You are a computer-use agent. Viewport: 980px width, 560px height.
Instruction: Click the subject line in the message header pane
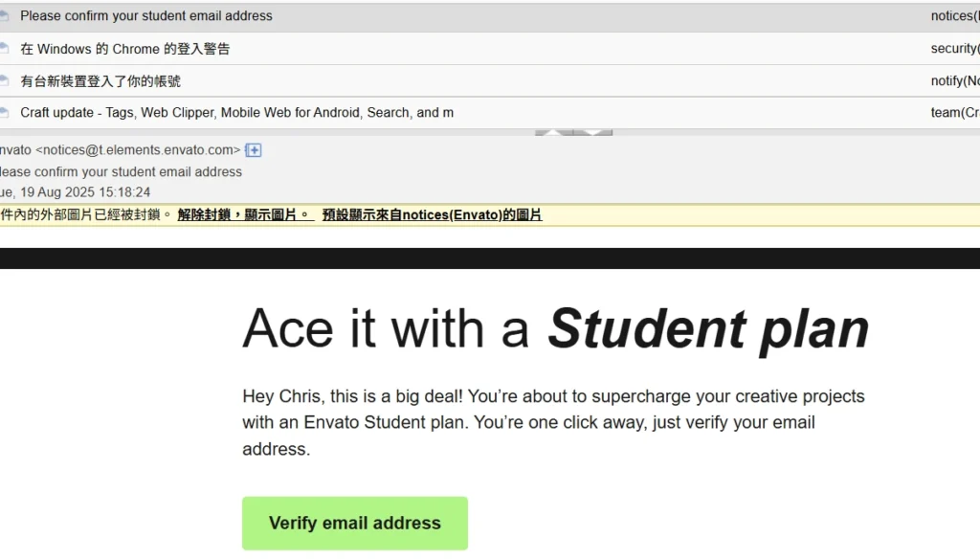(121, 172)
